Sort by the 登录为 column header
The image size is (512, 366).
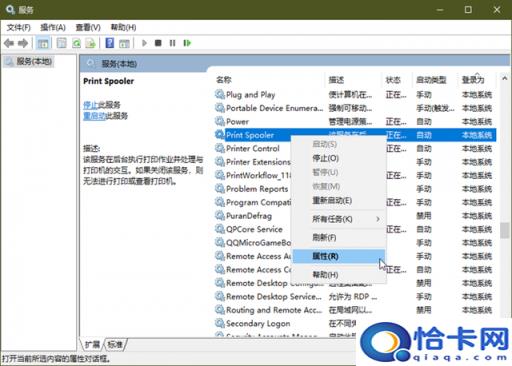point(477,80)
